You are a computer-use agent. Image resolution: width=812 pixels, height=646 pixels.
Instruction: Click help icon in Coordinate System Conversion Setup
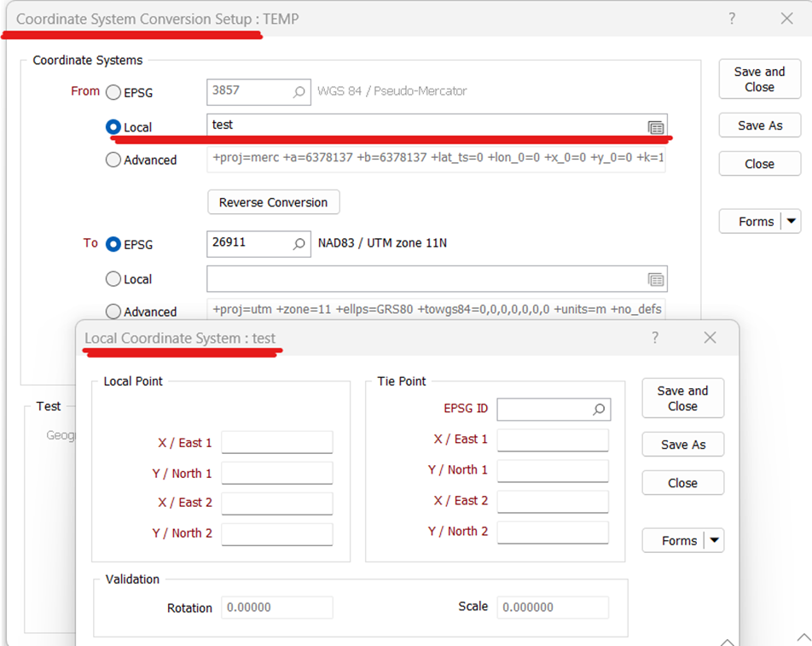[x=732, y=19]
